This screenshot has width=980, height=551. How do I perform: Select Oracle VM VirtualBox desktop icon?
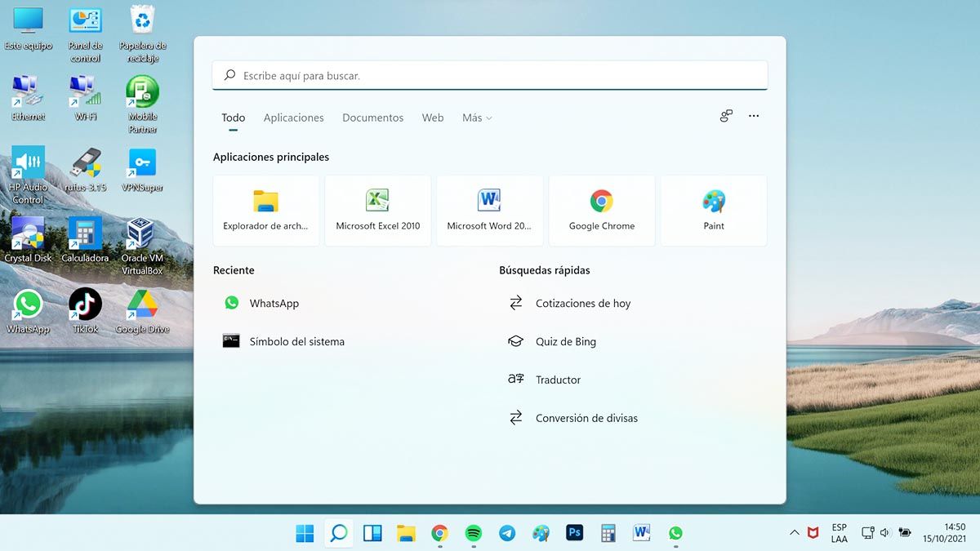pyautogui.click(x=142, y=246)
